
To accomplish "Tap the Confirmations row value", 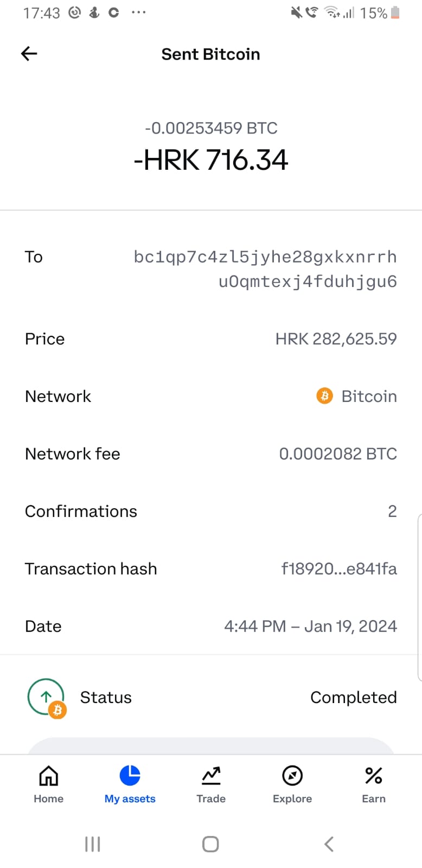I will [x=392, y=511].
